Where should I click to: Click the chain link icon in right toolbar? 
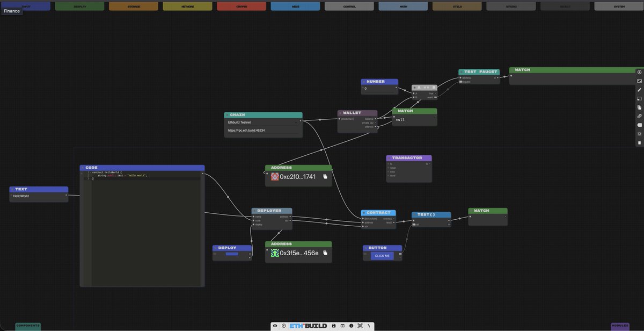tap(639, 116)
